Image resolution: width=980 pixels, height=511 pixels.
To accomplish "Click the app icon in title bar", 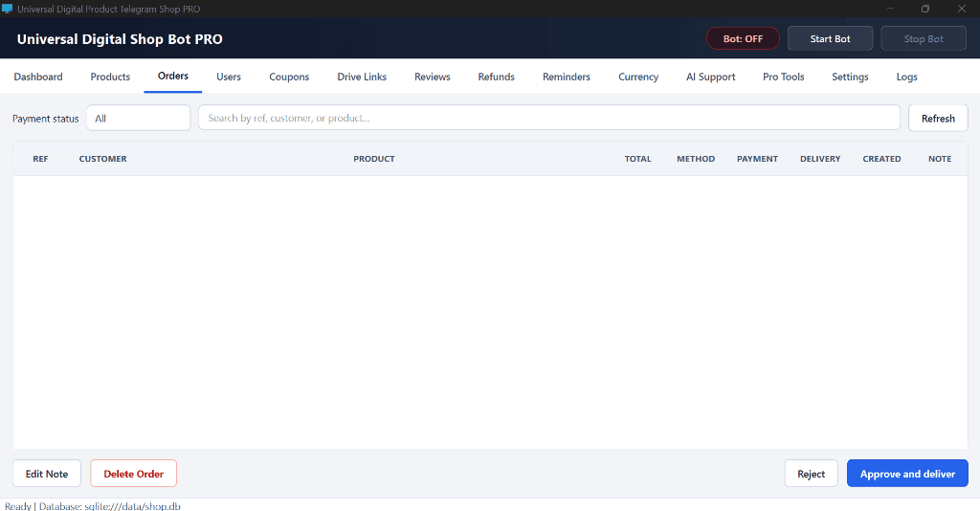I will pos(7,9).
